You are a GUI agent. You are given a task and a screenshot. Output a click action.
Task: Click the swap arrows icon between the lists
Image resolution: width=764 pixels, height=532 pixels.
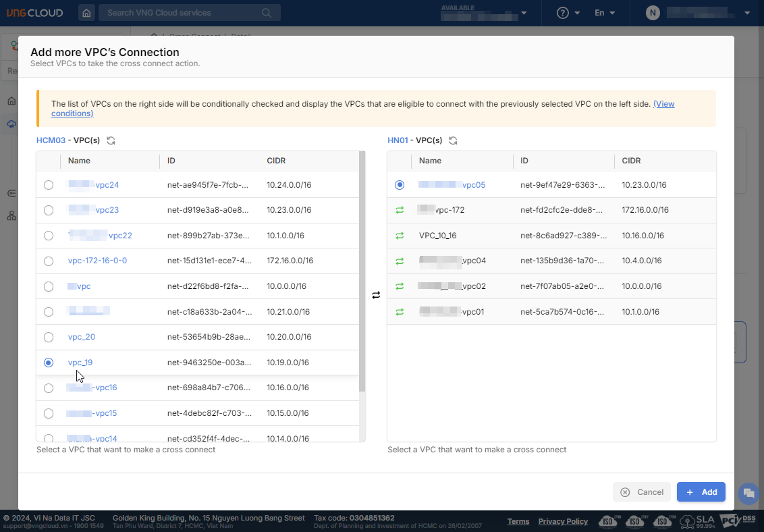tap(376, 295)
